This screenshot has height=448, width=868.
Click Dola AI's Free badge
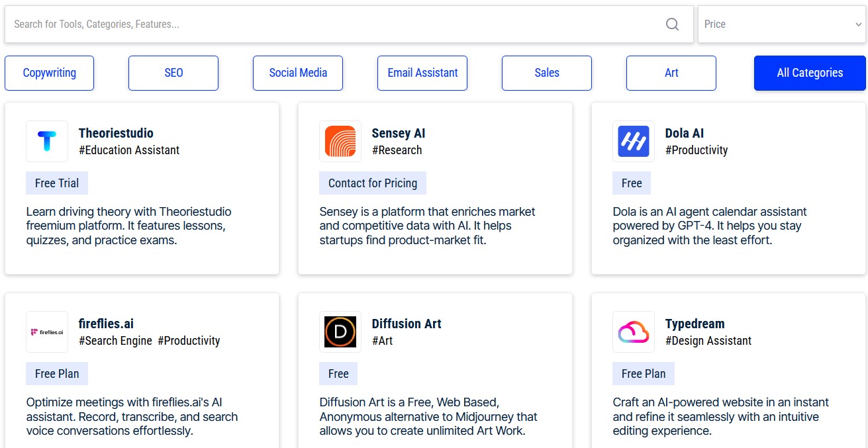(632, 183)
